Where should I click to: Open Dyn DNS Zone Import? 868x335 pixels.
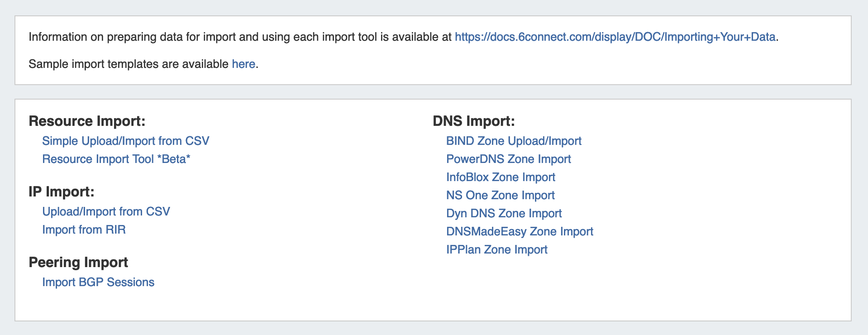(x=504, y=214)
